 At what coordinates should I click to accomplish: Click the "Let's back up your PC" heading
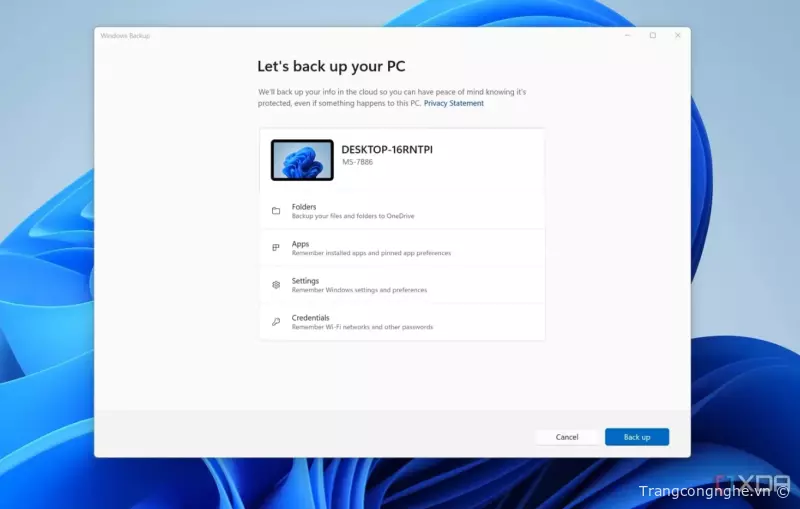pyautogui.click(x=333, y=66)
